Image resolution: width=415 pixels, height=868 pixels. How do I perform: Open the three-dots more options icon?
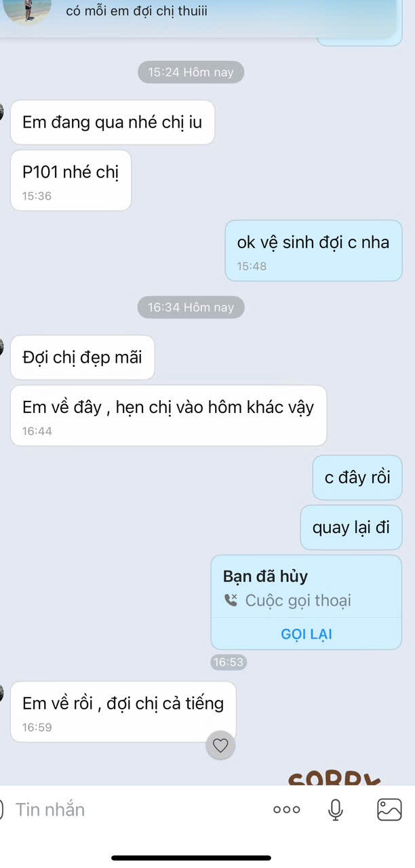click(286, 810)
